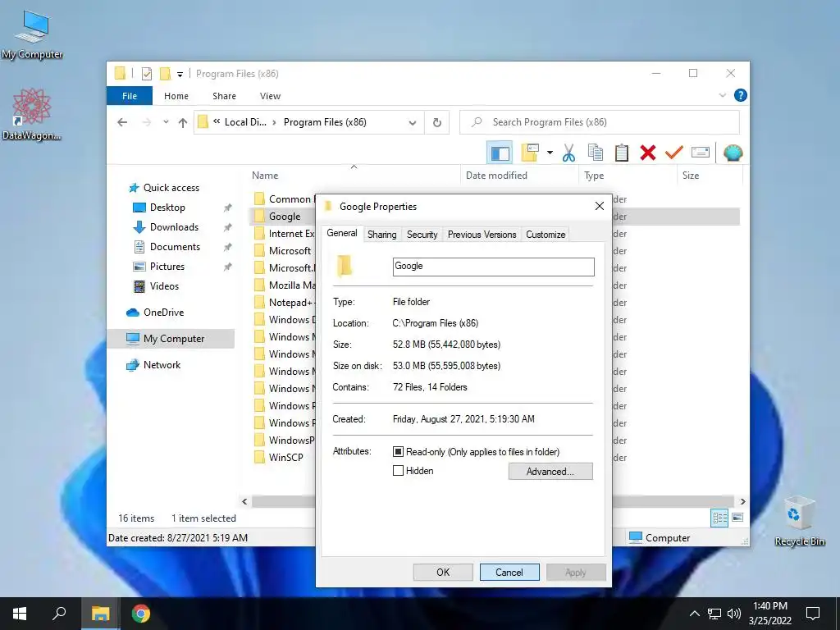Click the preview pane toggle icon in toolbar
This screenshot has height=630, width=840.
coord(500,153)
